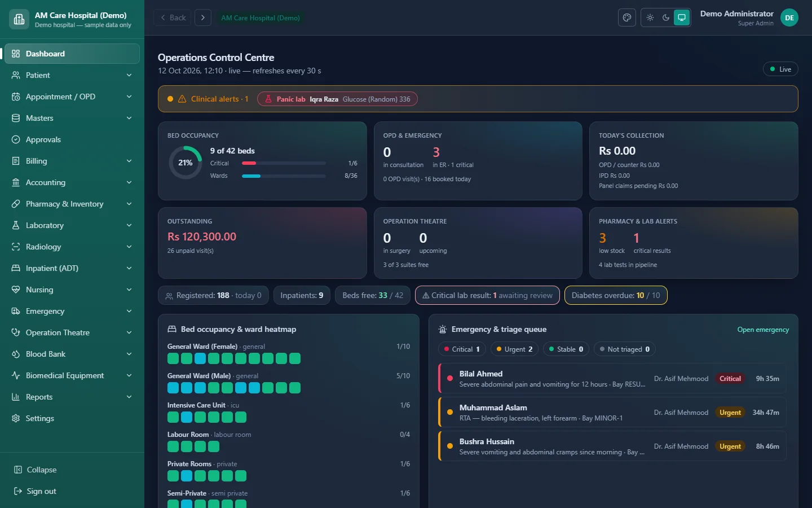812x508 pixels.
Task: Click the Nursing heart icon
Action: click(16, 290)
